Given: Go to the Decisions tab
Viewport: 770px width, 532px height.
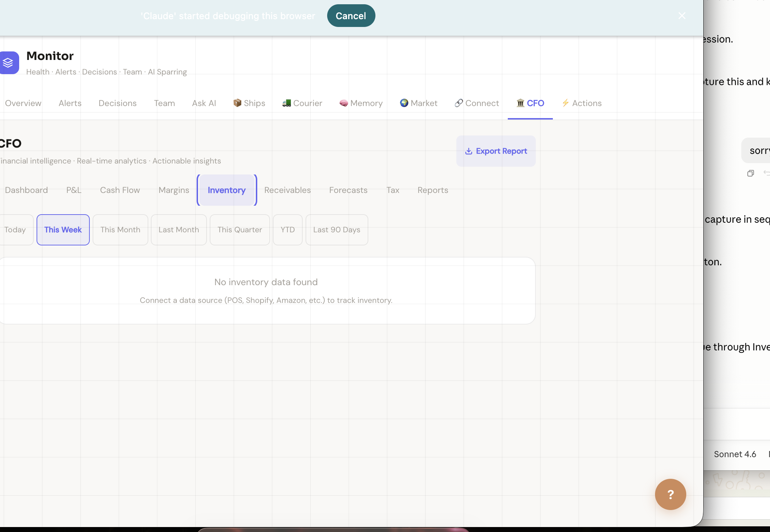Looking at the screenshot, I should tap(117, 103).
